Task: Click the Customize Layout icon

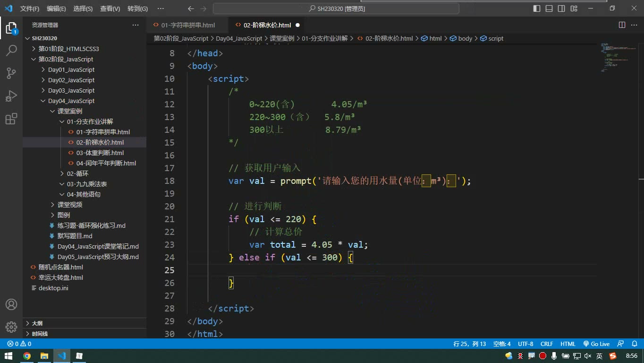Action: 574,9
